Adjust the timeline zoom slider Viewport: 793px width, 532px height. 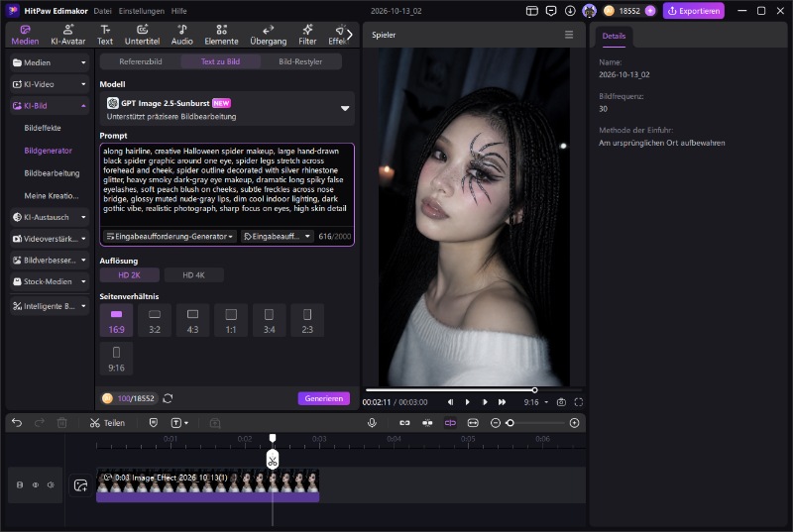[x=535, y=423]
